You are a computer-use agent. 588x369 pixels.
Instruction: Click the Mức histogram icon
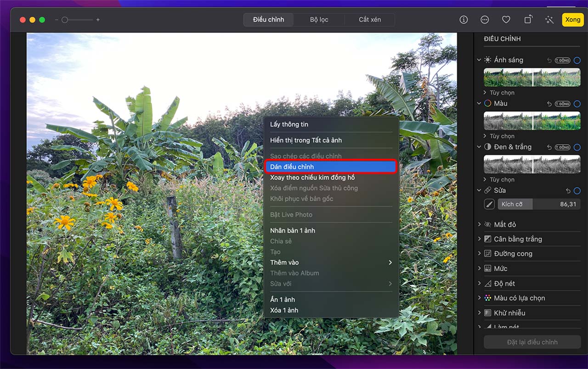coord(487,268)
